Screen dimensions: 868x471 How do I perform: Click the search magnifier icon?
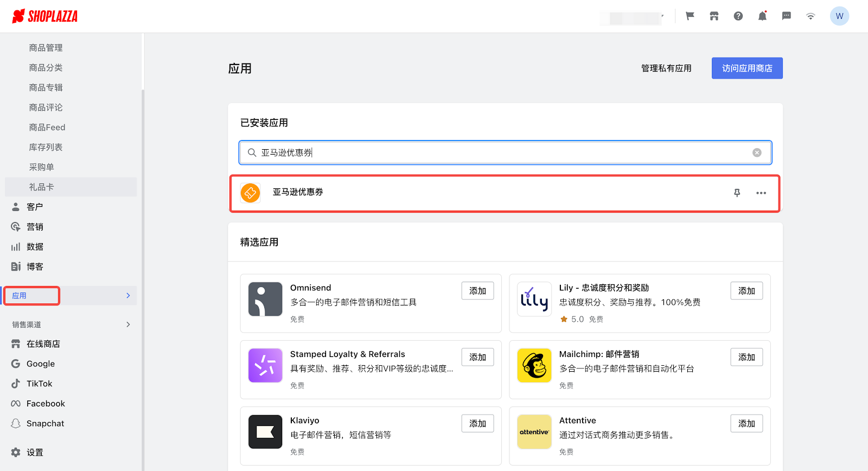252,152
